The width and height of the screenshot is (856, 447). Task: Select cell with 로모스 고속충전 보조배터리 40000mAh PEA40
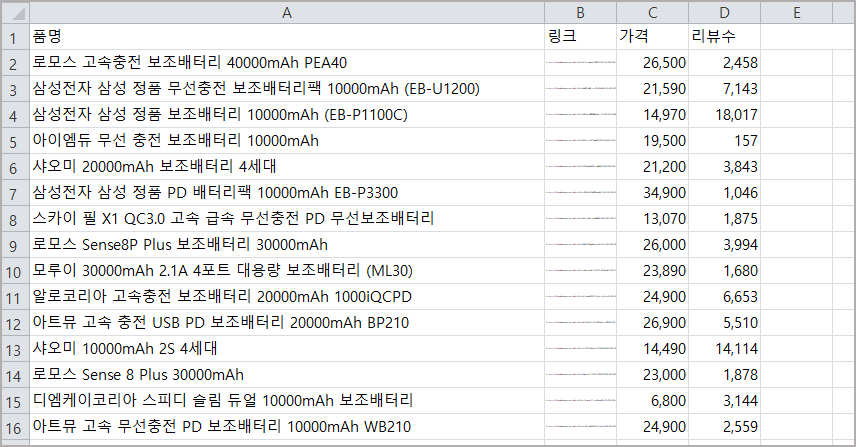(287, 63)
